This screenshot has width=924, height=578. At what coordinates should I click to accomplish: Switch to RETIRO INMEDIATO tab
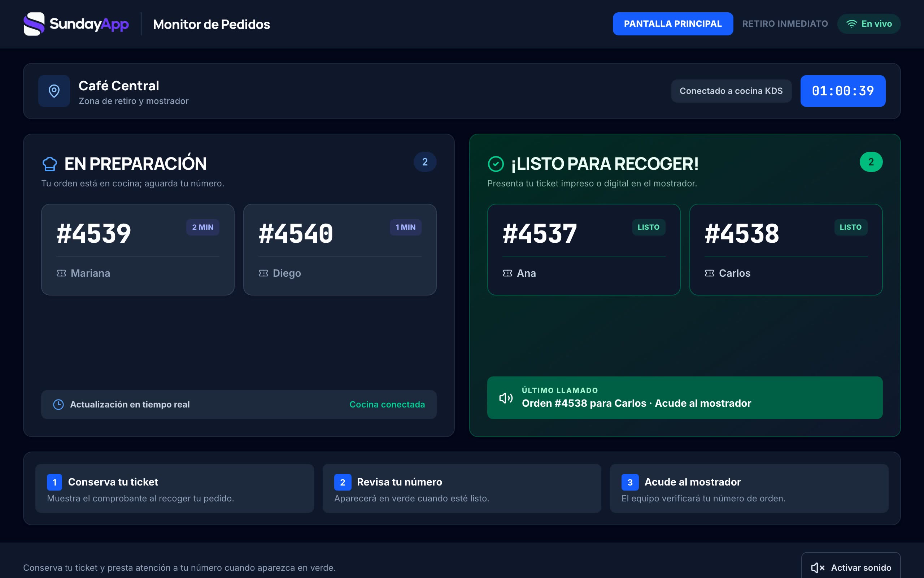(785, 24)
